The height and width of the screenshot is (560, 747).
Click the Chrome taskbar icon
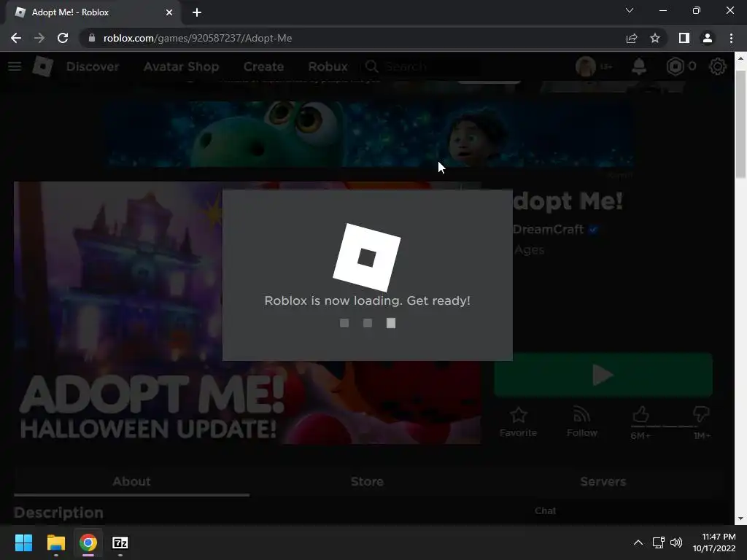[x=88, y=542]
